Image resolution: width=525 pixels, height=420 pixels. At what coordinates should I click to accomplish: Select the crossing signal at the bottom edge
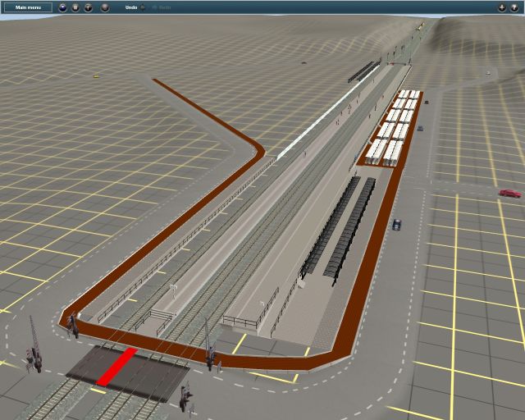pyautogui.click(x=185, y=399)
